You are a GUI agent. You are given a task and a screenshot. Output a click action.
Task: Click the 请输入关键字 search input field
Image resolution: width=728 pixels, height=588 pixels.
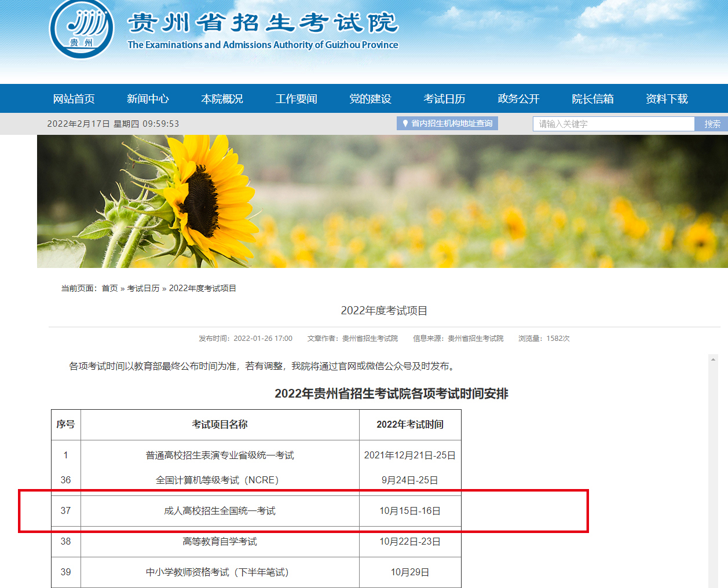(x=613, y=123)
